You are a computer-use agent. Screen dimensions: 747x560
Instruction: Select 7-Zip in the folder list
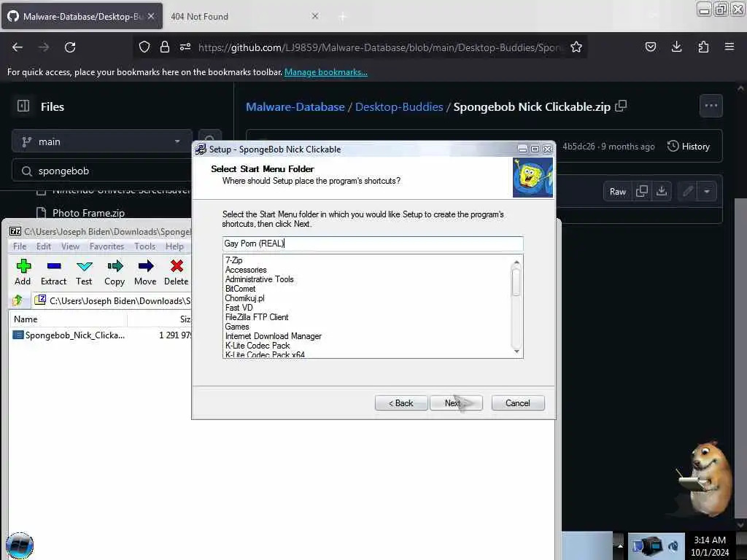pos(234,260)
